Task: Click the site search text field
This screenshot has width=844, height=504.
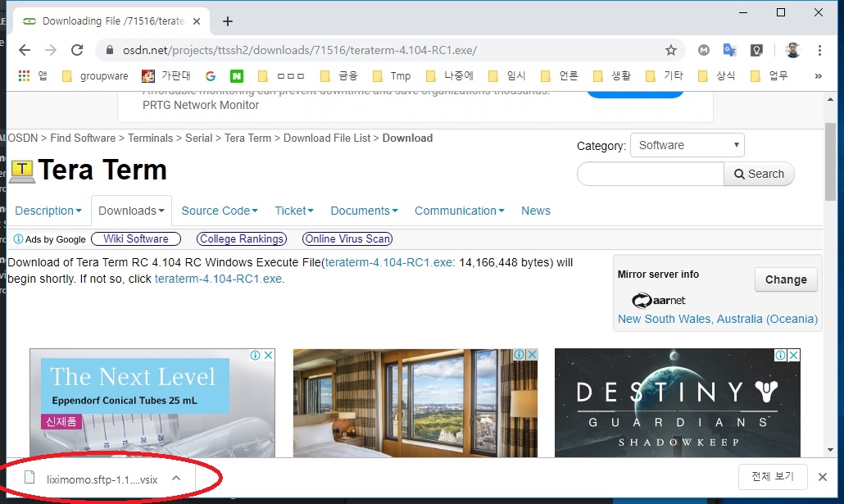Action: (651, 174)
